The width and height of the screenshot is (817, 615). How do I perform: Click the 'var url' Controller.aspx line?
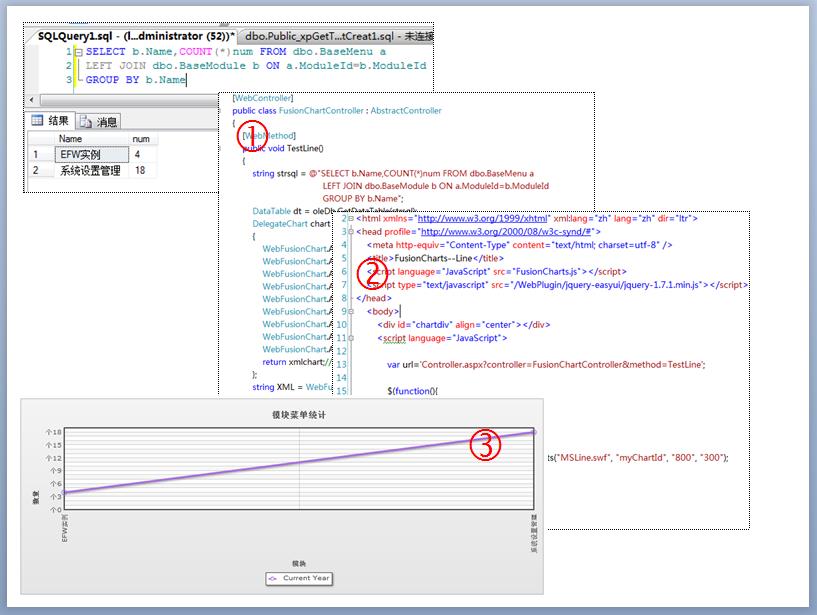click(x=546, y=365)
